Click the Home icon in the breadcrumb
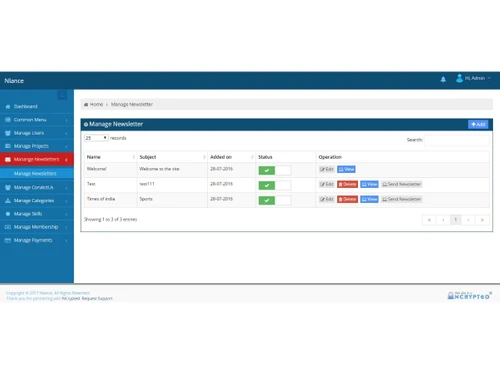 pyautogui.click(x=86, y=104)
